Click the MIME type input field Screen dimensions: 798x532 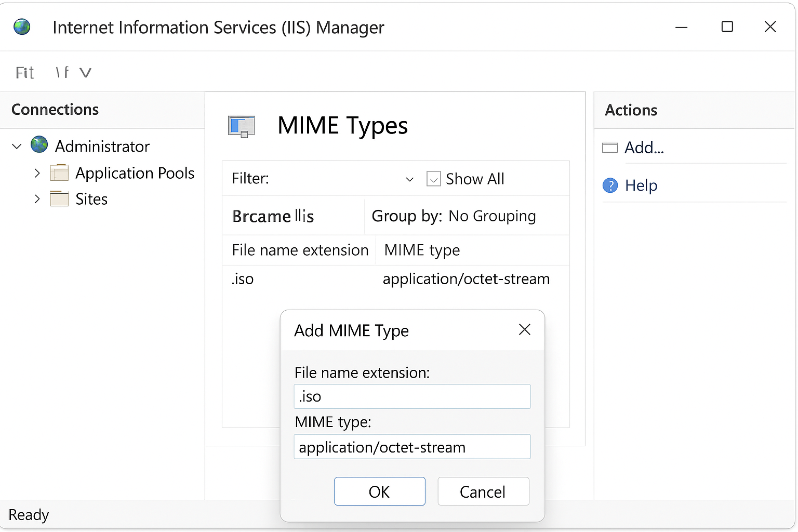tap(412, 447)
